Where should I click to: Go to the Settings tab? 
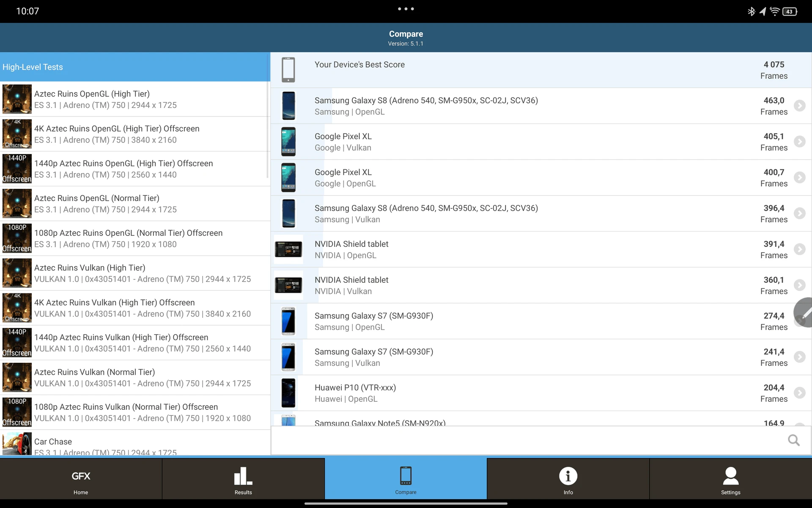click(730, 479)
